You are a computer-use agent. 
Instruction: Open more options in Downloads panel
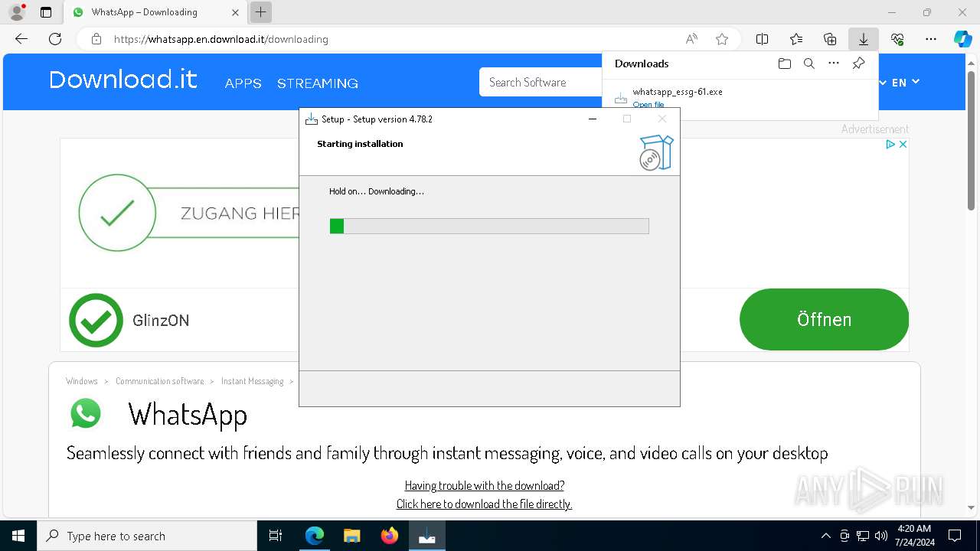(834, 64)
